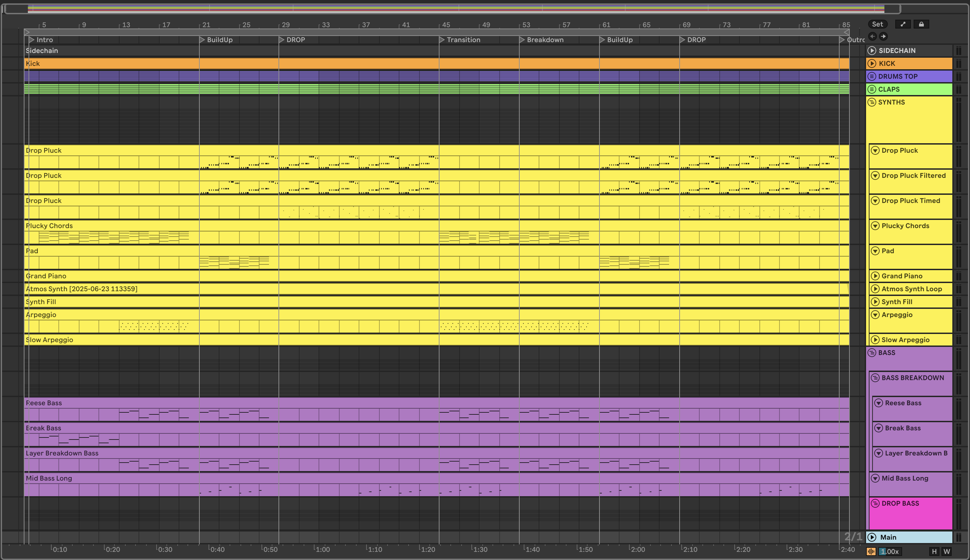This screenshot has width=970, height=560.
Task: Unfold the SIDECHAIN track arrow icon
Action: (x=872, y=51)
